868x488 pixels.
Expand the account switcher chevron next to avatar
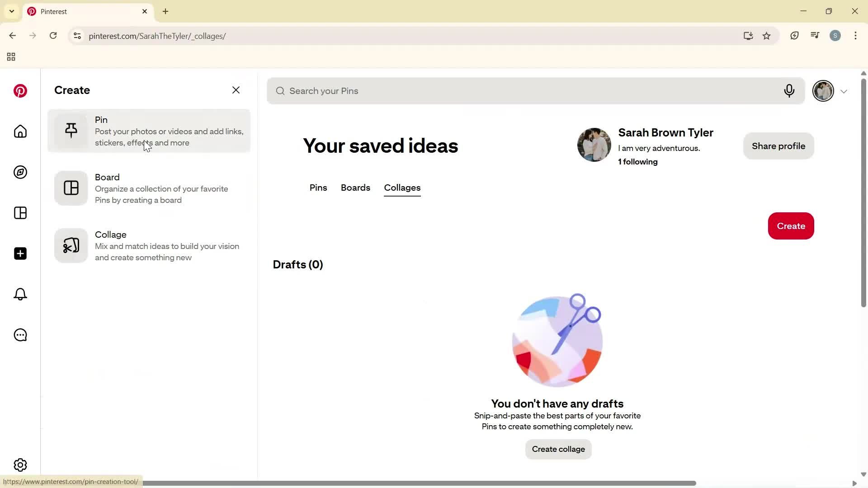[844, 91]
